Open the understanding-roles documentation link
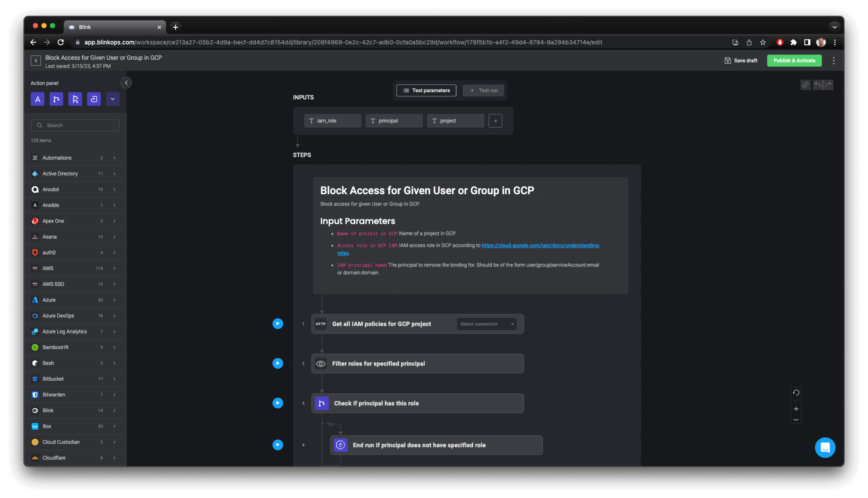Viewport: 868px width, 498px height. 541,245
